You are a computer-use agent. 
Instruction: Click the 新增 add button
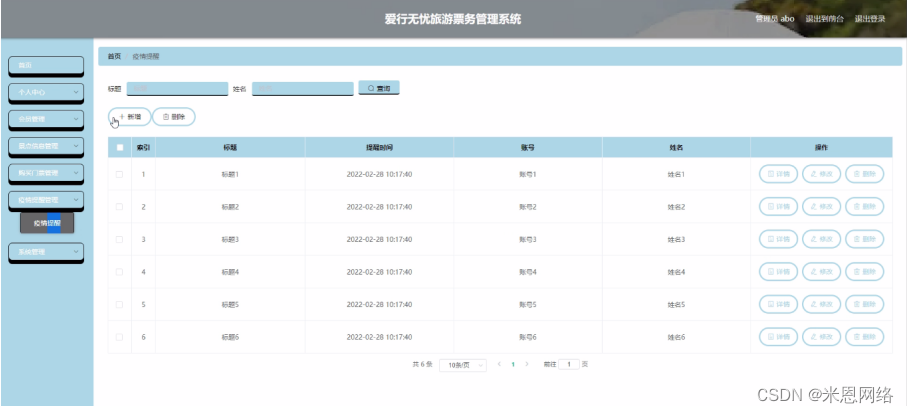(x=129, y=117)
